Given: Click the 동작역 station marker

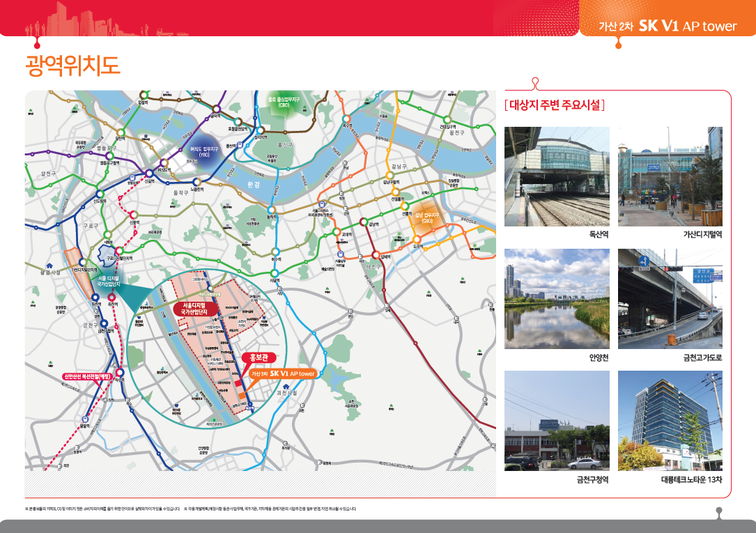Looking at the screenshot, I should (x=272, y=210).
